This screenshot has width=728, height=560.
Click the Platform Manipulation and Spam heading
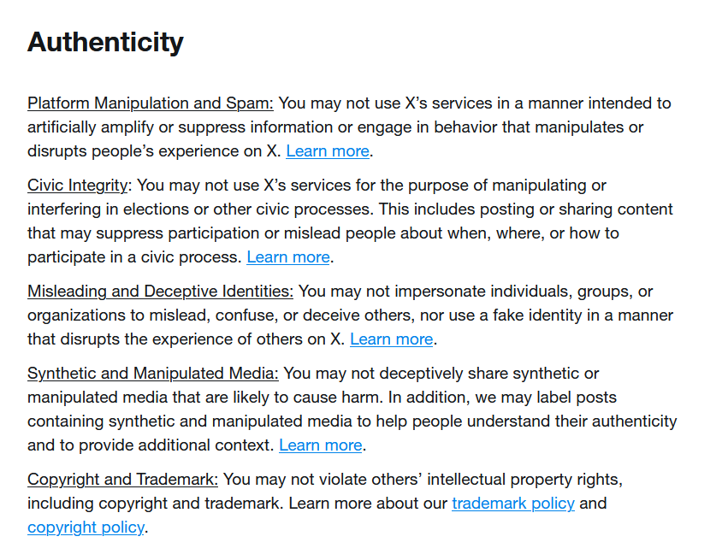point(151,103)
